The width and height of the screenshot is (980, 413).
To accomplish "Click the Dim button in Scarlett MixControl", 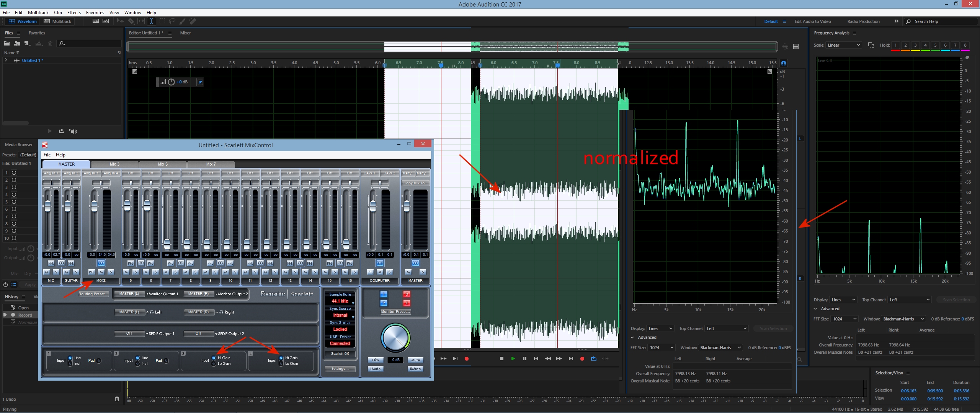I will (x=376, y=360).
